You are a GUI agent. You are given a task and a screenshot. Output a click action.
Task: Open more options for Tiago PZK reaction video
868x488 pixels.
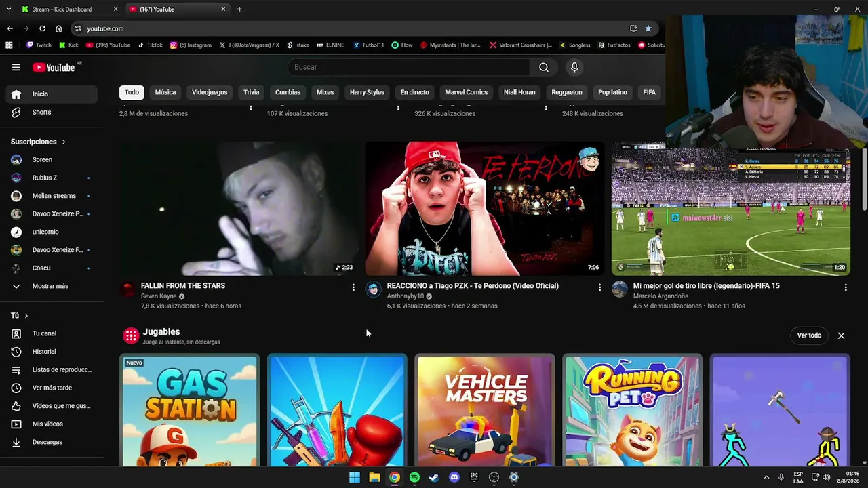tap(599, 287)
